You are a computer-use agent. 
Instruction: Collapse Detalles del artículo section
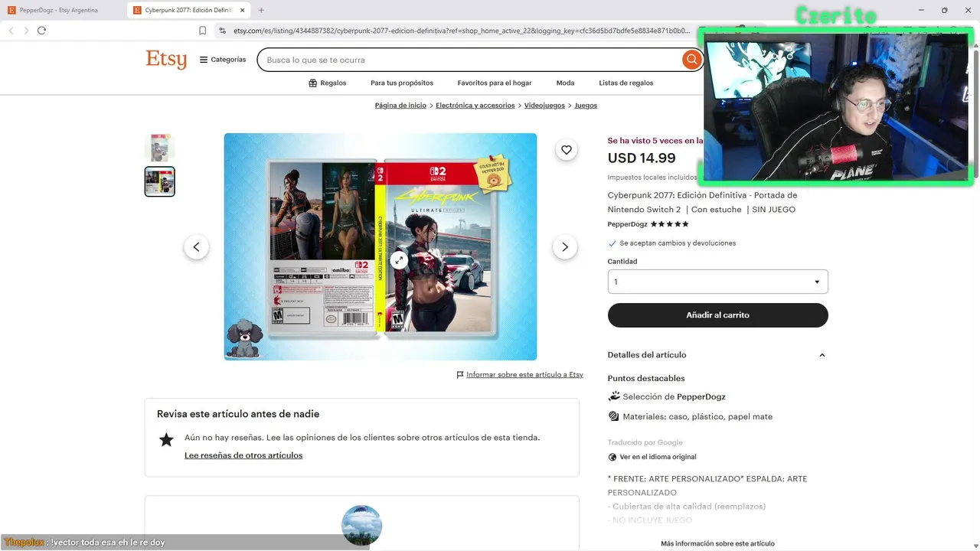(x=717, y=355)
